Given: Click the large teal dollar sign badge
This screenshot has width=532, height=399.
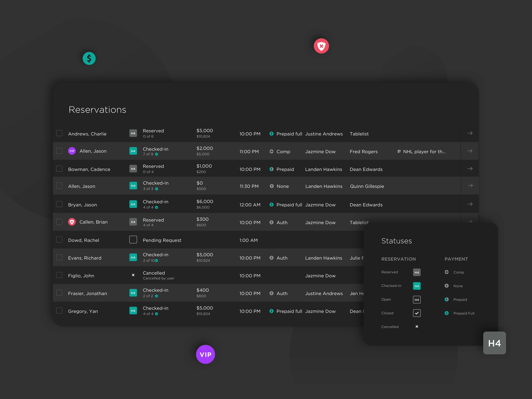Looking at the screenshot, I should [89, 58].
